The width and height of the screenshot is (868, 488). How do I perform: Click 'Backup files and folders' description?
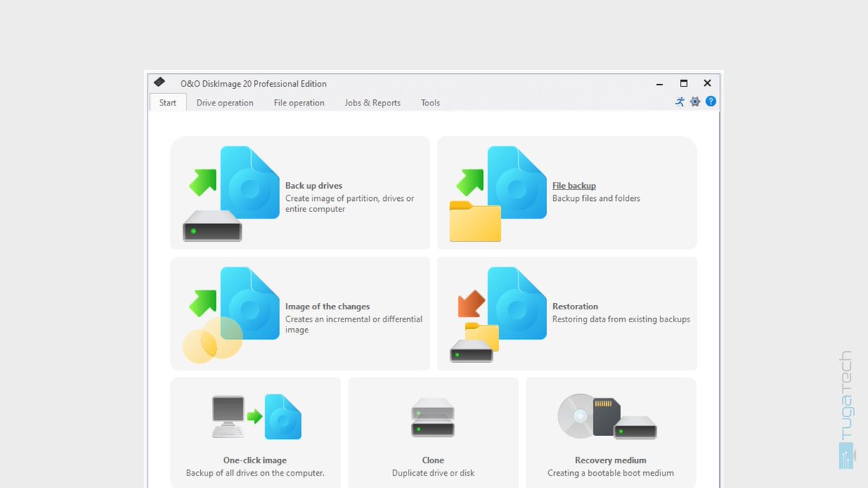(596, 198)
